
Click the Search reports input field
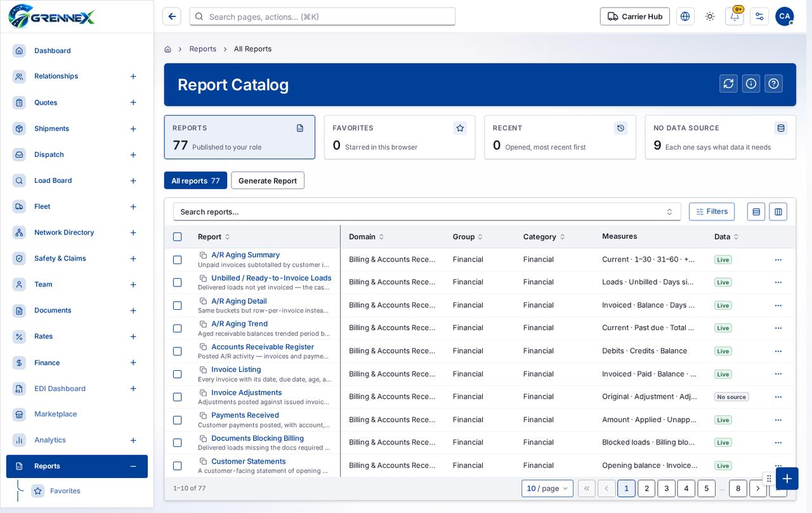click(427, 211)
